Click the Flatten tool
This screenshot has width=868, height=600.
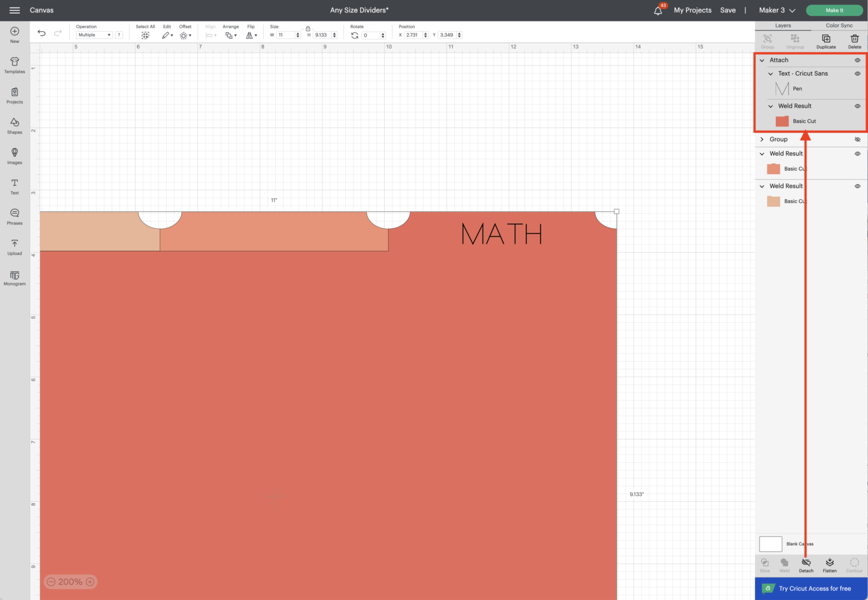coord(830,564)
